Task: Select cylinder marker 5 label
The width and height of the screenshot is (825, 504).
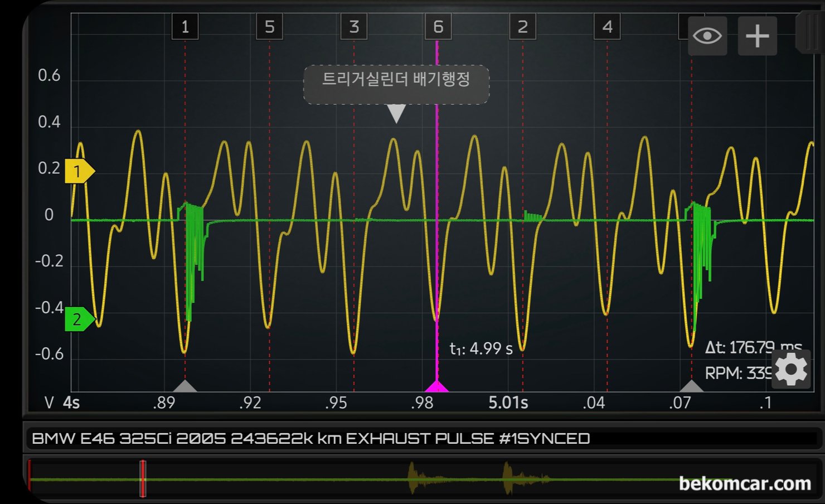Action: [269, 27]
